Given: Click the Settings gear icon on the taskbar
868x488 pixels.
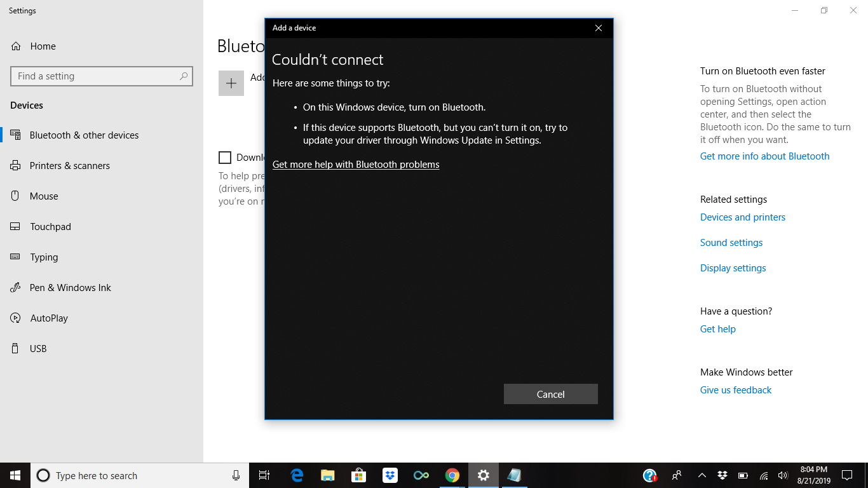Looking at the screenshot, I should point(484,475).
